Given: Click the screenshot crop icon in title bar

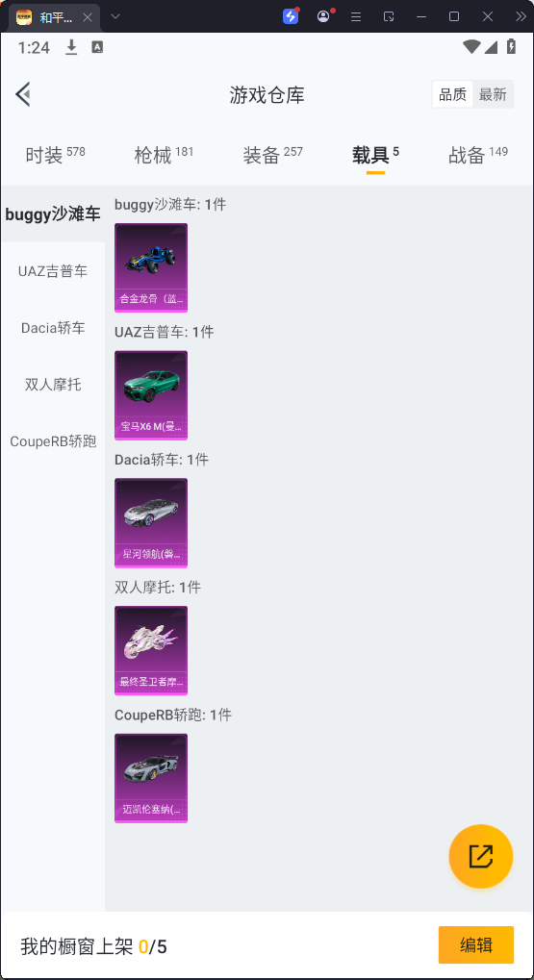Looking at the screenshot, I should (x=389, y=17).
